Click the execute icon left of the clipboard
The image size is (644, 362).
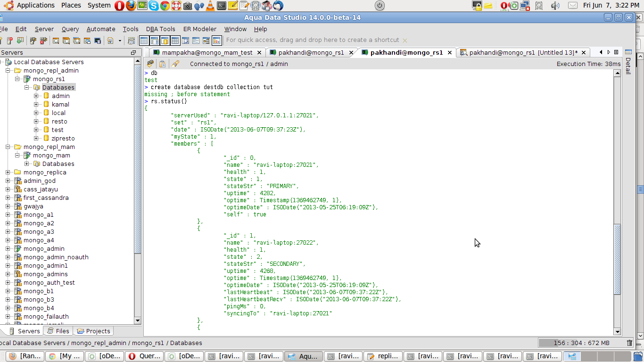pyautogui.click(x=150, y=64)
